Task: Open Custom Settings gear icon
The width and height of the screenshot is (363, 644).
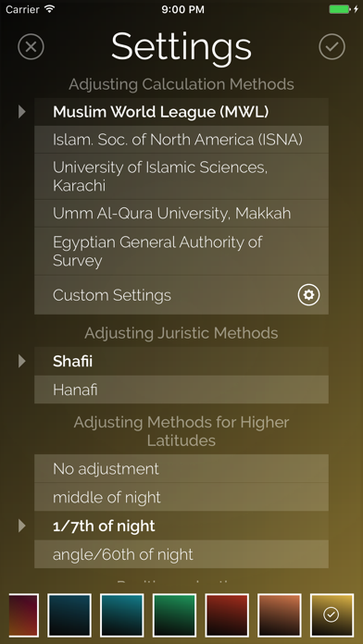Action: (308, 295)
